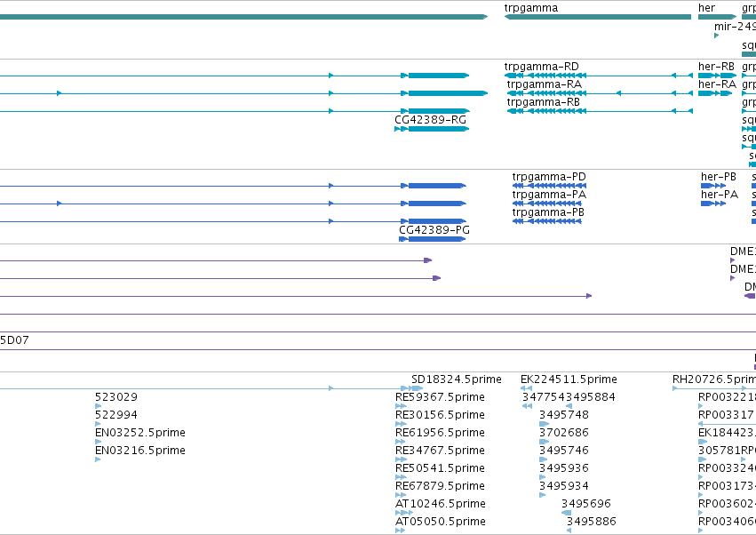Viewport: 756px width, 535px height.
Task: Open EST SD18324.5prime
Action: pyautogui.click(x=456, y=379)
